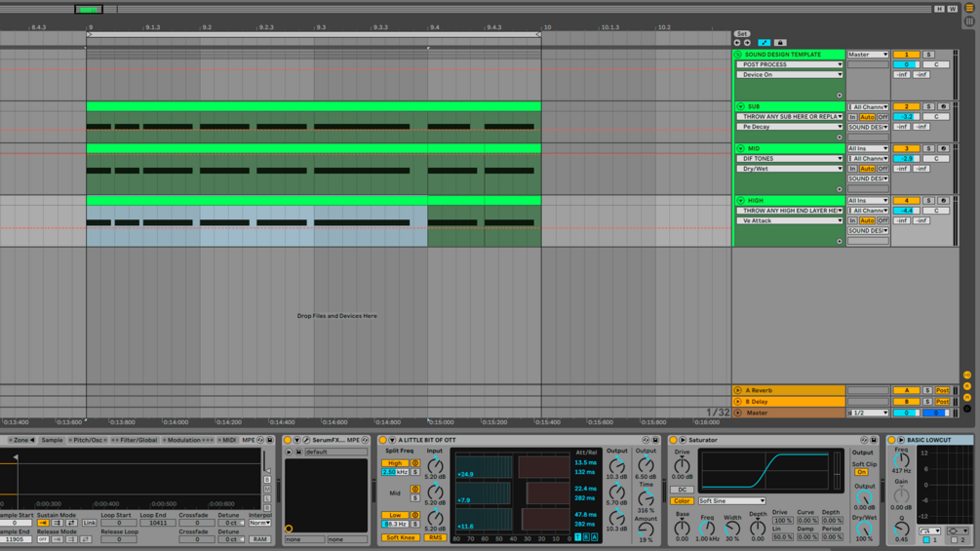The width and height of the screenshot is (980, 551).
Task: Solo the OTT Mid band
Action: 415,498
